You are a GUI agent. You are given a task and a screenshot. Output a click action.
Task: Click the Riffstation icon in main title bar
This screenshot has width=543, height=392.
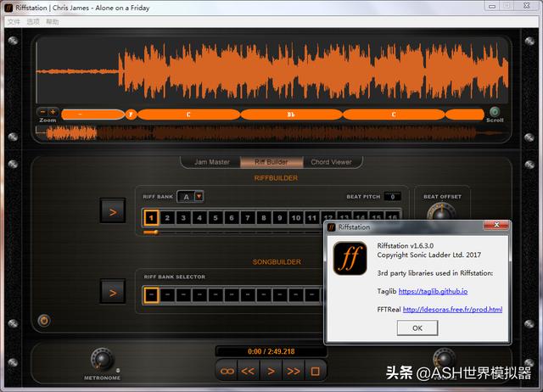8,8
